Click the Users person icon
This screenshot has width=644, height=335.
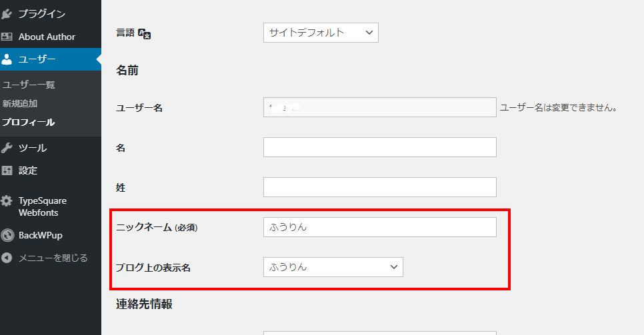(x=7, y=59)
